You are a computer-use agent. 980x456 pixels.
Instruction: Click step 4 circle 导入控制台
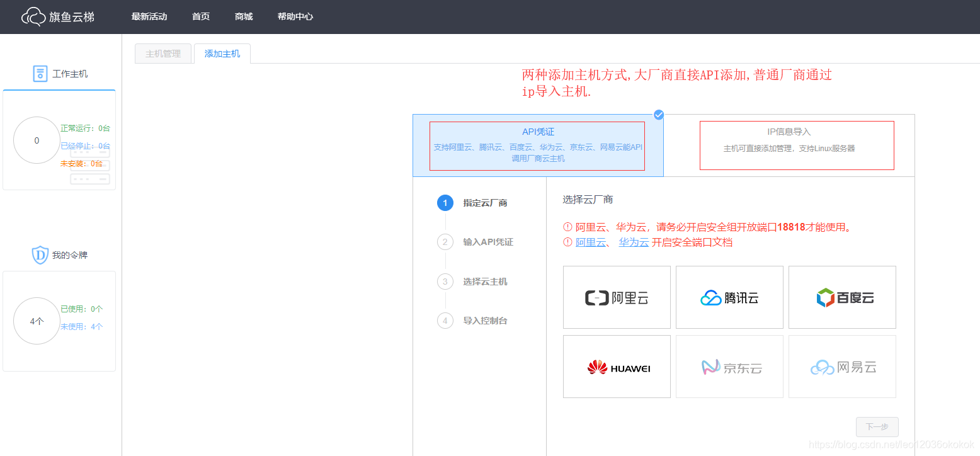445,321
